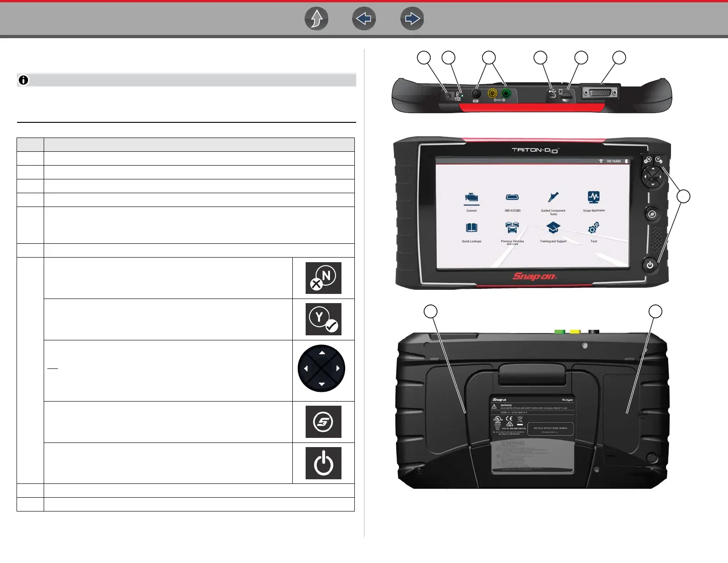Click the 08:10AM clock on the device screen
The image size is (728, 563).
coord(614,161)
